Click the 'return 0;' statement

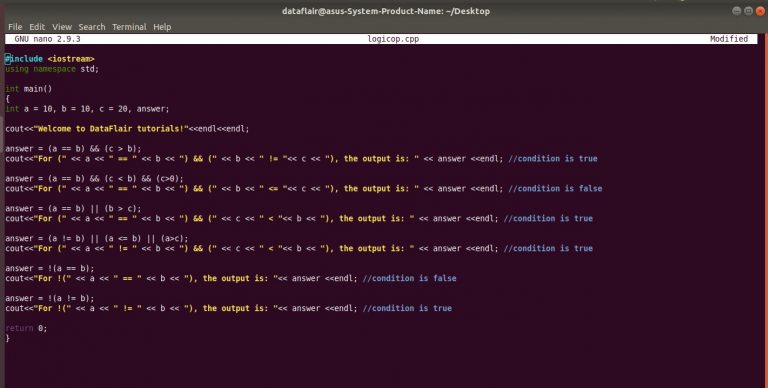click(26, 328)
